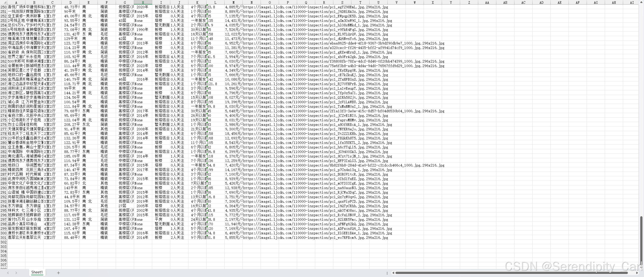The image size is (644, 277).
Task: Switch to the Sheet1 tab
Action: pos(37,272)
